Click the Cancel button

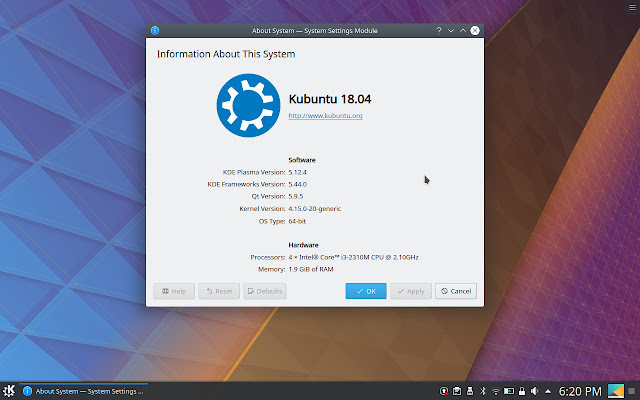[456, 291]
